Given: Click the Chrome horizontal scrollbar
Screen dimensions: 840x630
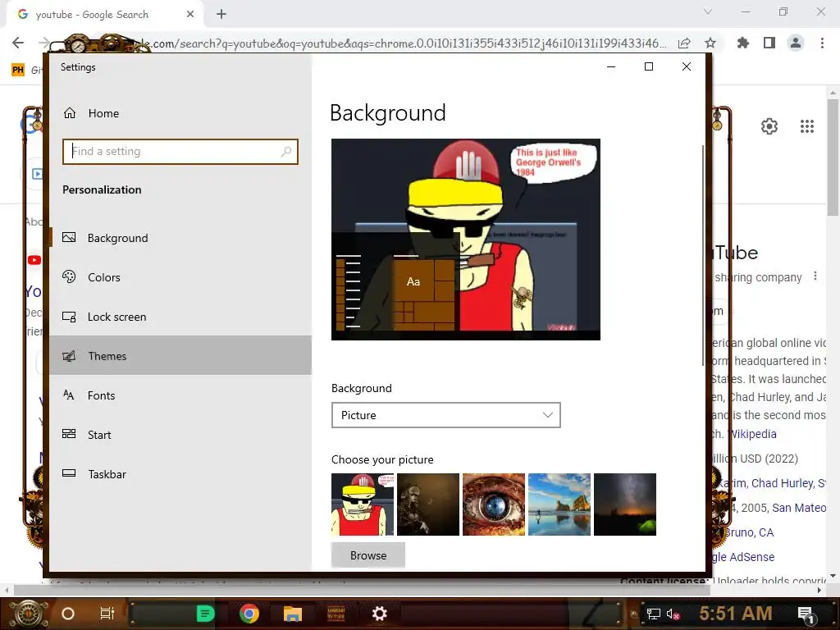Looking at the screenshot, I should (x=361, y=591).
